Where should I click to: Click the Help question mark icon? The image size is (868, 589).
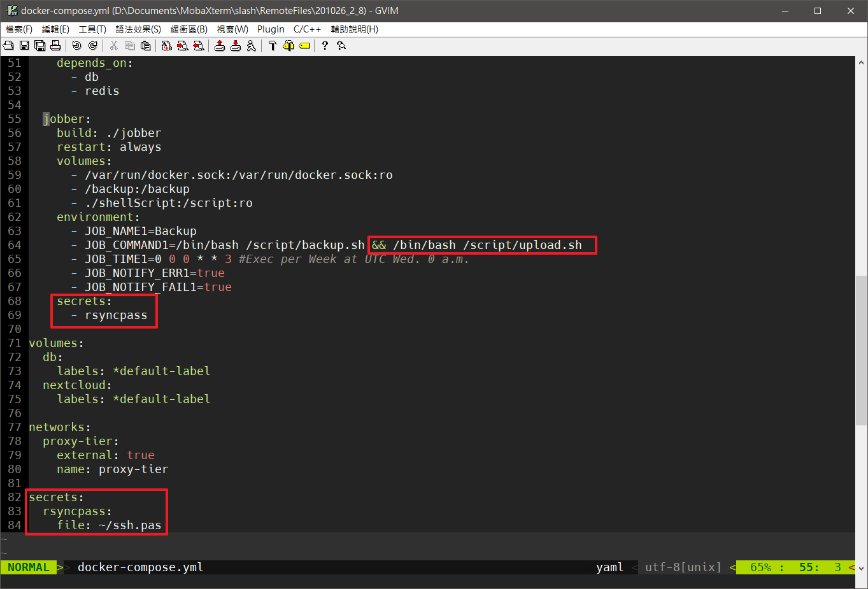click(x=325, y=45)
